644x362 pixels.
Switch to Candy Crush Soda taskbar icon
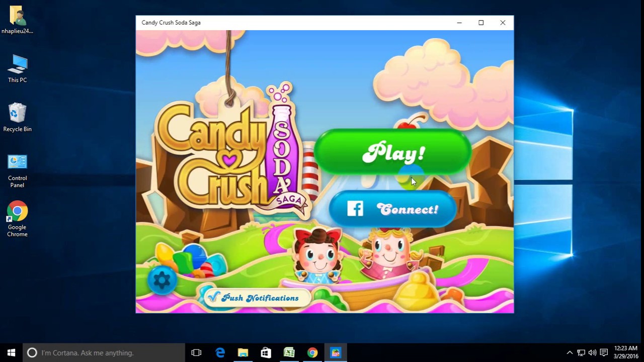(x=336, y=352)
